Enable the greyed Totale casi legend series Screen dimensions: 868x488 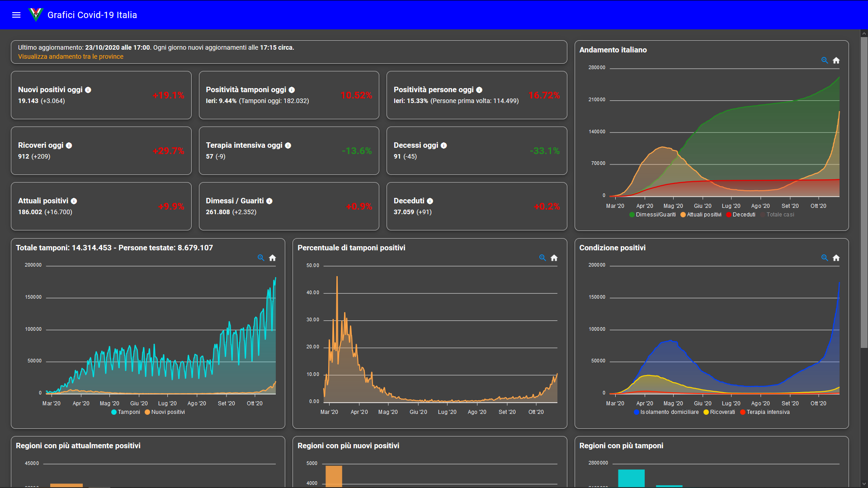tap(780, 215)
